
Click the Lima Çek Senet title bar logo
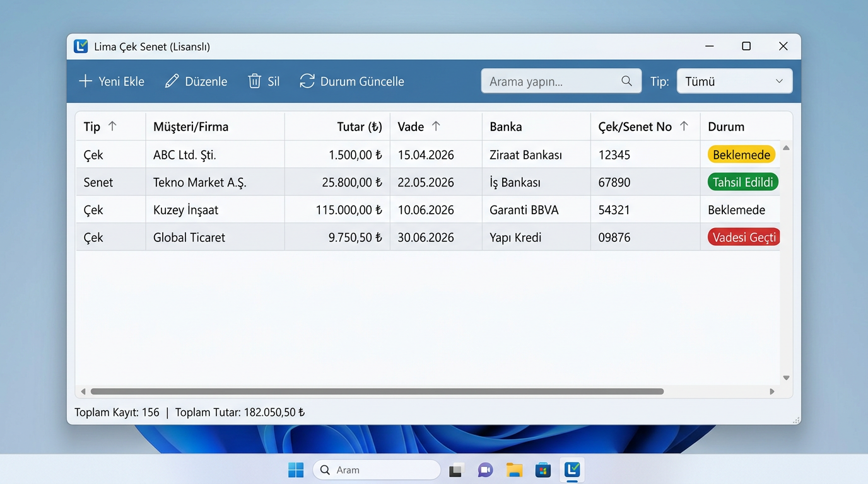pyautogui.click(x=81, y=46)
